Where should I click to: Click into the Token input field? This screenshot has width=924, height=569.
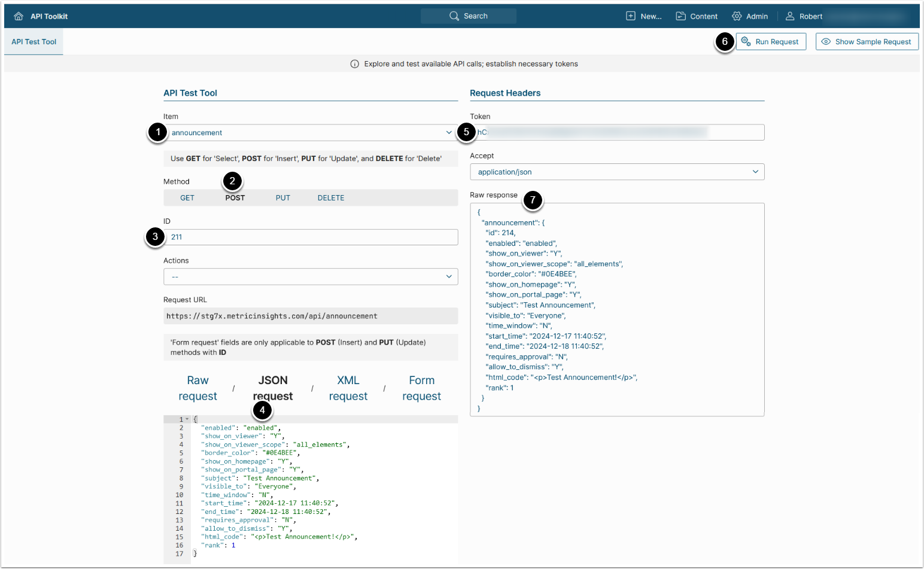tap(616, 132)
